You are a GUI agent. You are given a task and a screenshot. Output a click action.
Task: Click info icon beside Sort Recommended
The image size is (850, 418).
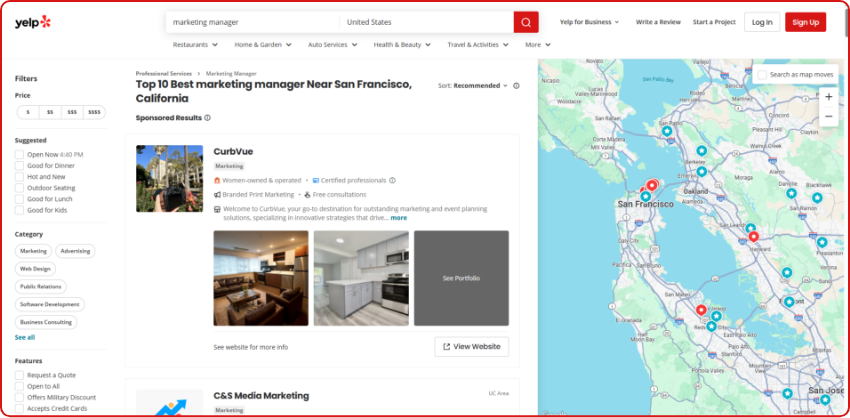pos(516,86)
